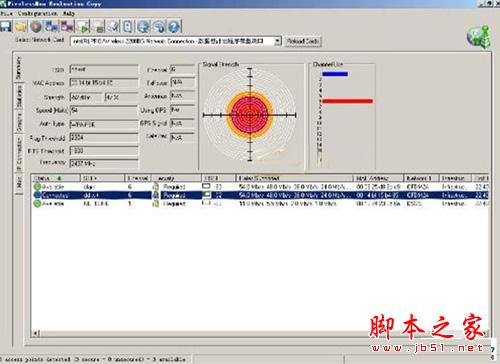Click the RTS Threshold field
The width and height of the screenshot is (500, 364).
click(104, 151)
